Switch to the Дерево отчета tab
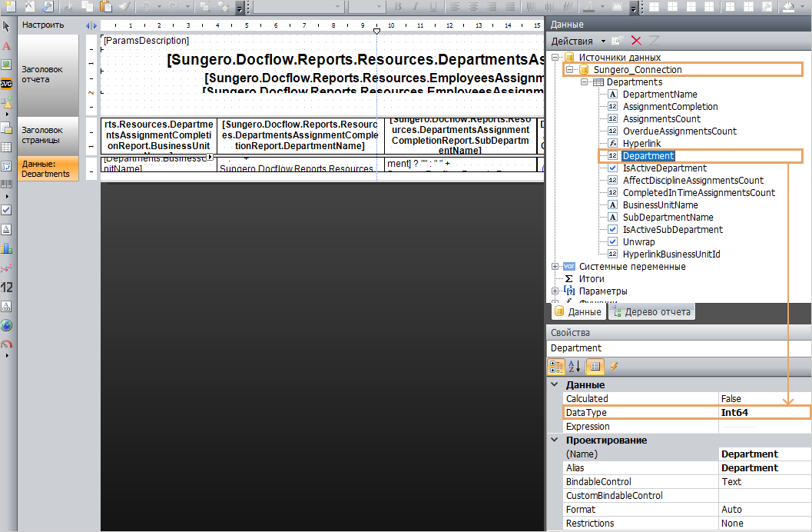Screen dimensions: 812x532 click(653, 312)
